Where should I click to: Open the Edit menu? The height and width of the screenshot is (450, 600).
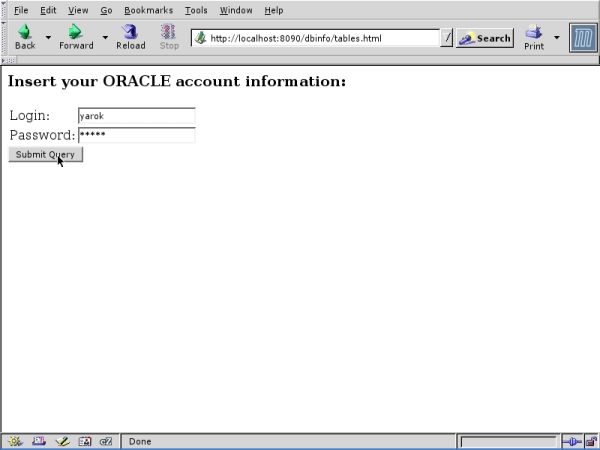pos(48,10)
